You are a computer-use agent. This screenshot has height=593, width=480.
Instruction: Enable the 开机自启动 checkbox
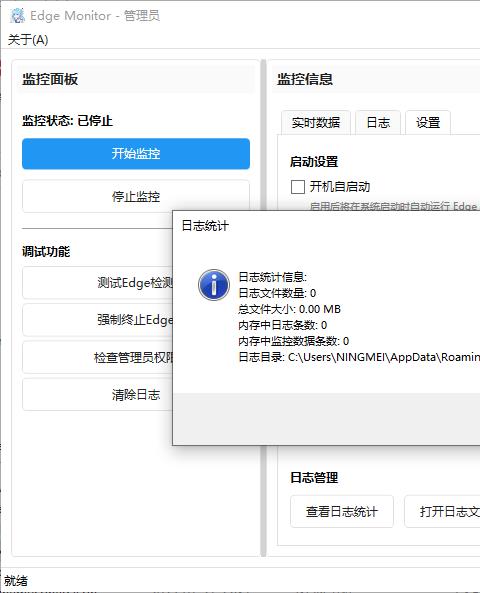pos(298,187)
